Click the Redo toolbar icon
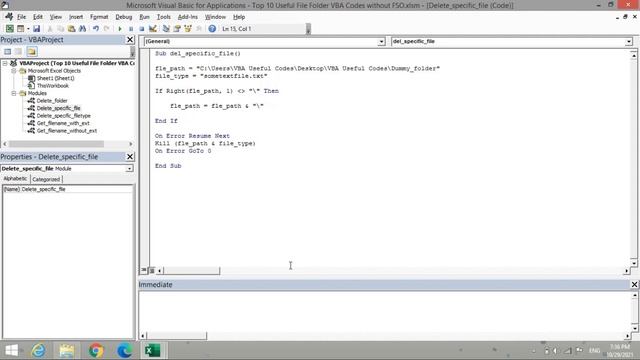The image size is (640, 360). click(107, 29)
